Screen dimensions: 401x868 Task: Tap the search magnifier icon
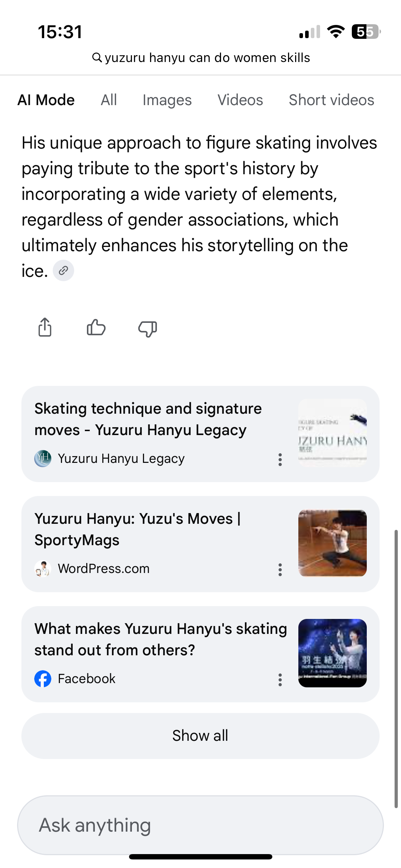click(x=97, y=57)
